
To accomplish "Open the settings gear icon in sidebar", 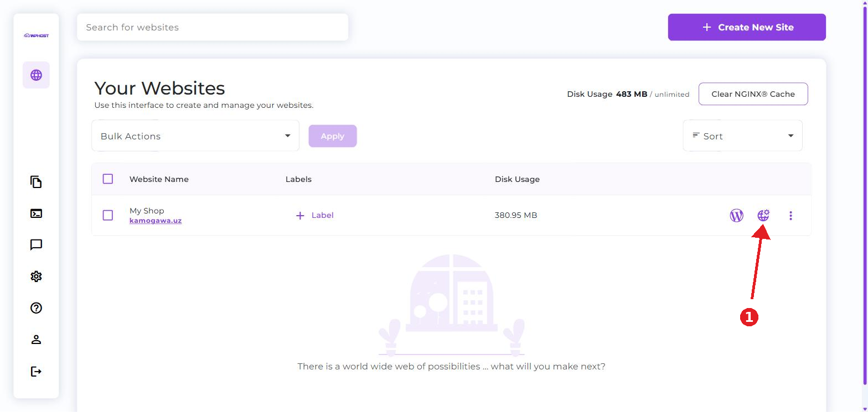I will click(x=36, y=277).
